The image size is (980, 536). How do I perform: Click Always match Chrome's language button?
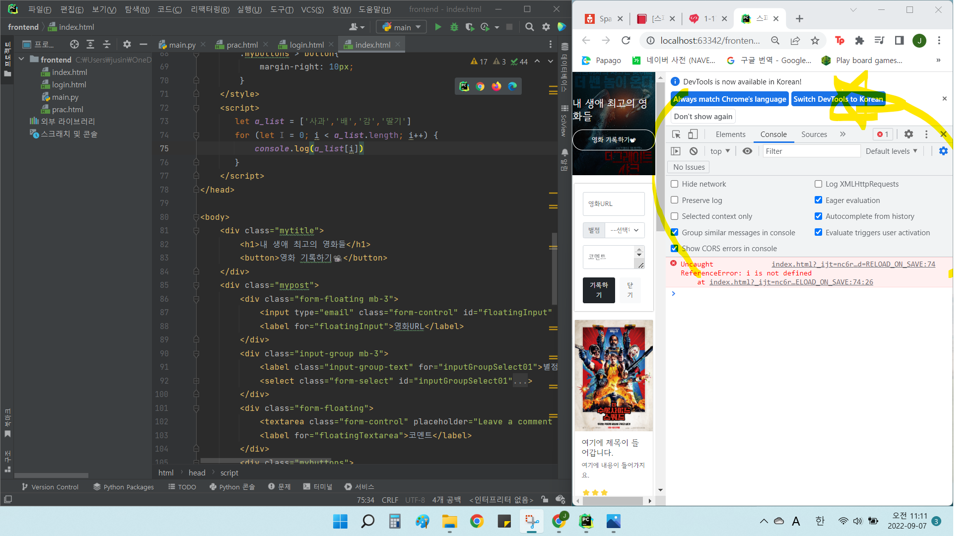pos(729,99)
